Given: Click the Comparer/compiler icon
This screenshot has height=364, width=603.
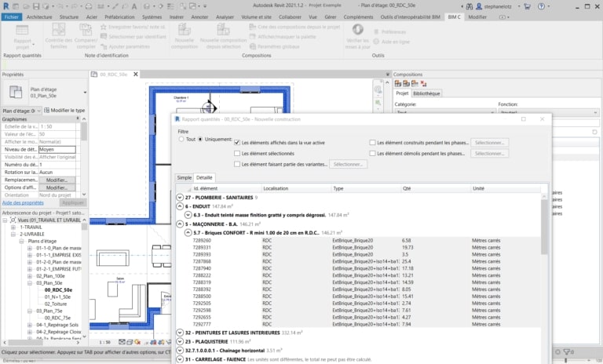Looking at the screenshot, I should [x=87, y=31].
